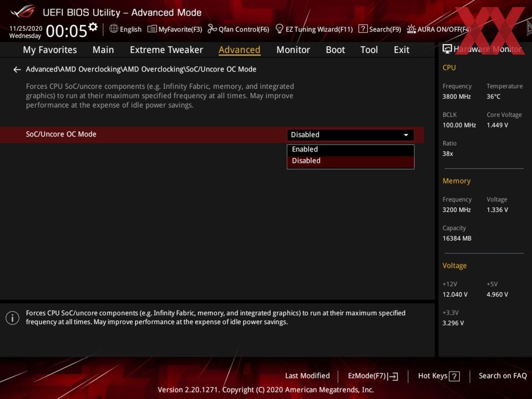Viewport: 532px width, 399px height.
Task: Click Capacity value 16384 MB
Action: (x=457, y=238)
